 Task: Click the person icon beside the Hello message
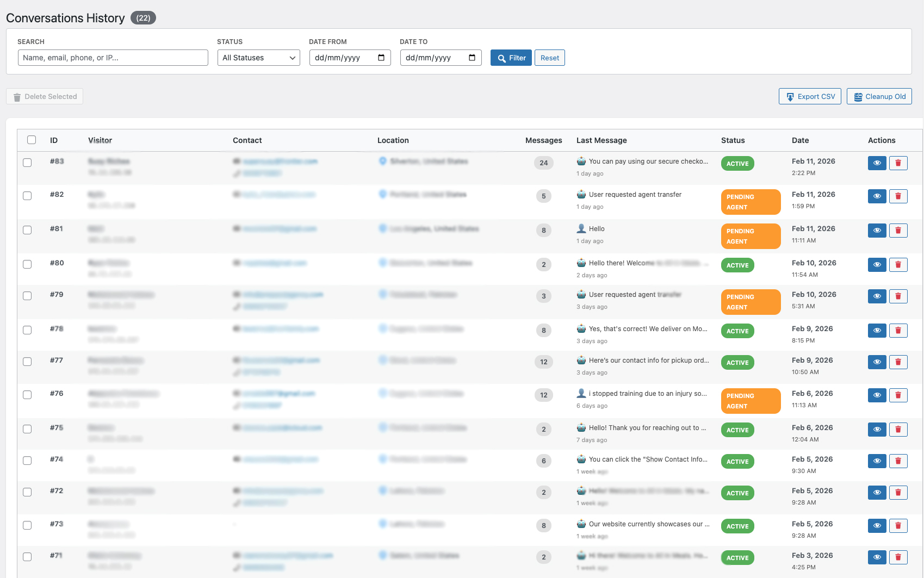pos(581,228)
